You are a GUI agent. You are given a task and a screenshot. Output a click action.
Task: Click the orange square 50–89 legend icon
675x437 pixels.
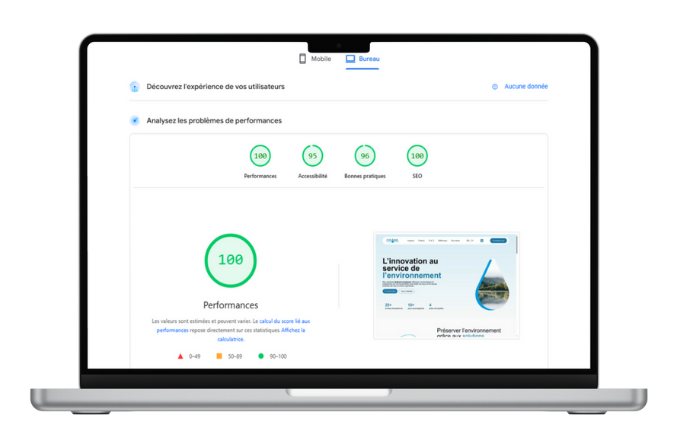[x=220, y=355]
